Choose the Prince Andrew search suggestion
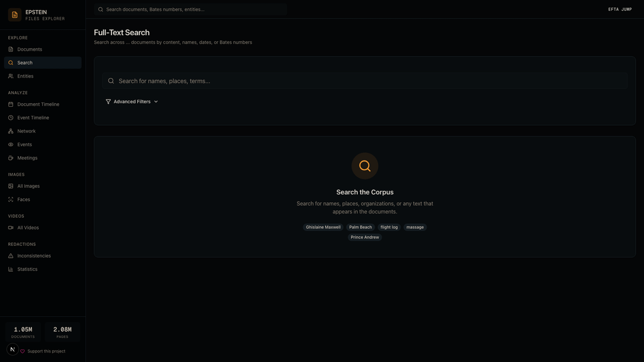The height and width of the screenshot is (362, 644). [365, 237]
